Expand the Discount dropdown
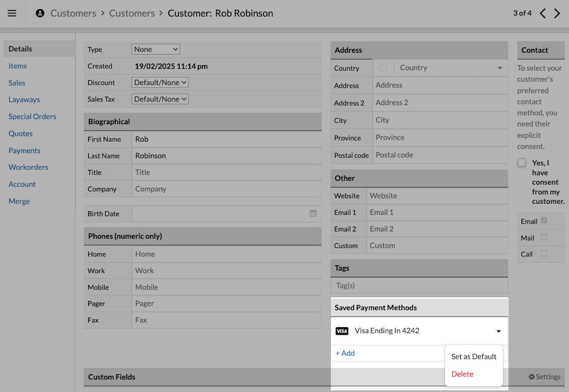 click(x=160, y=82)
